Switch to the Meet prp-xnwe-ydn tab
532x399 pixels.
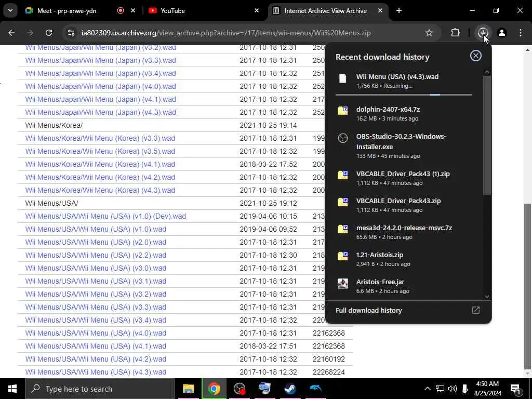pos(66,10)
